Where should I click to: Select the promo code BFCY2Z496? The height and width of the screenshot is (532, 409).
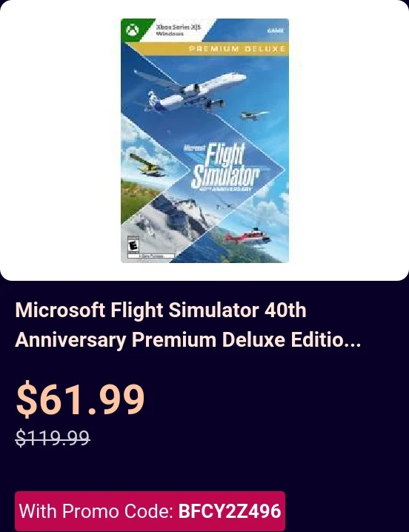point(230,511)
